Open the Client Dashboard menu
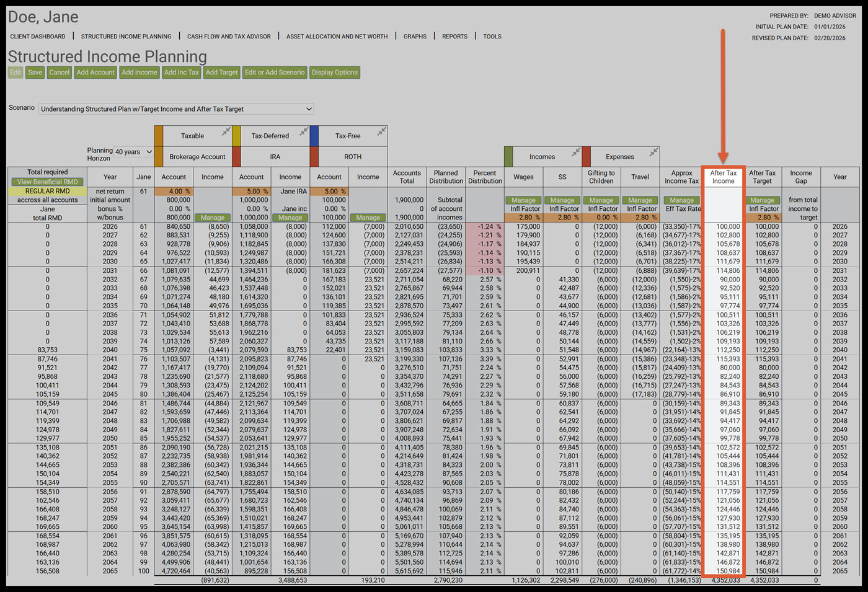Image resolution: width=868 pixels, height=592 pixels. tap(38, 37)
